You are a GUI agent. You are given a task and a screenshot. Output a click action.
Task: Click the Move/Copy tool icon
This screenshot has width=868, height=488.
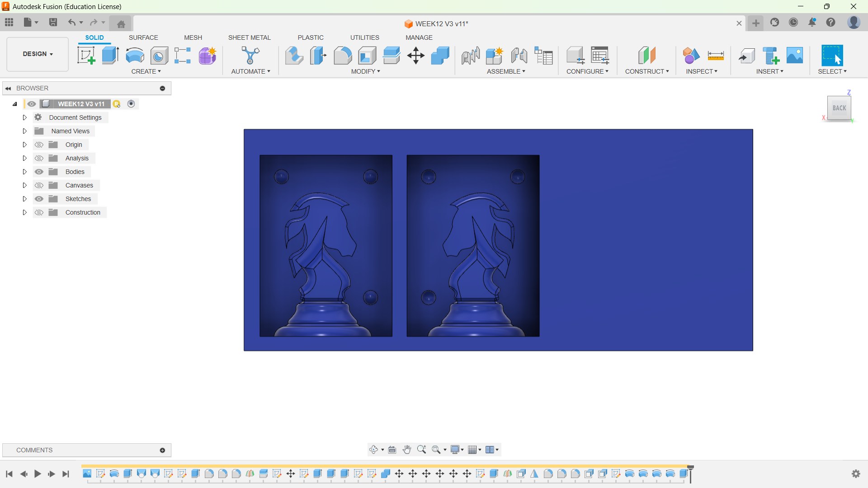(x=415, y=56)
